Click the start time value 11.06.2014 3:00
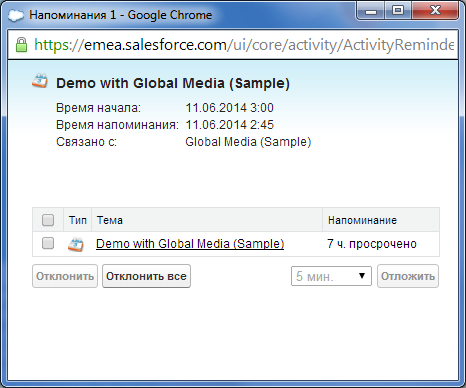This screenshot has height=388, width=466. (x=229, y=108)
